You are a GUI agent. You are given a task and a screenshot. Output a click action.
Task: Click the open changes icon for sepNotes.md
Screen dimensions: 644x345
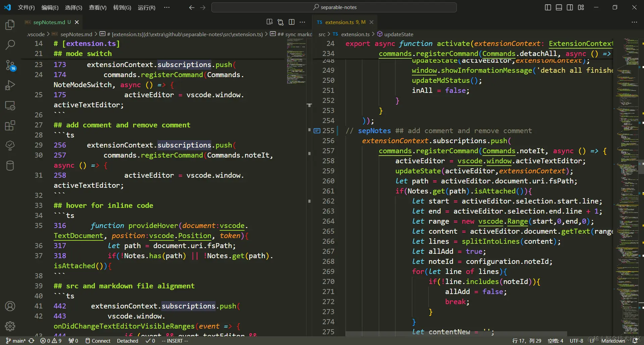280,22
